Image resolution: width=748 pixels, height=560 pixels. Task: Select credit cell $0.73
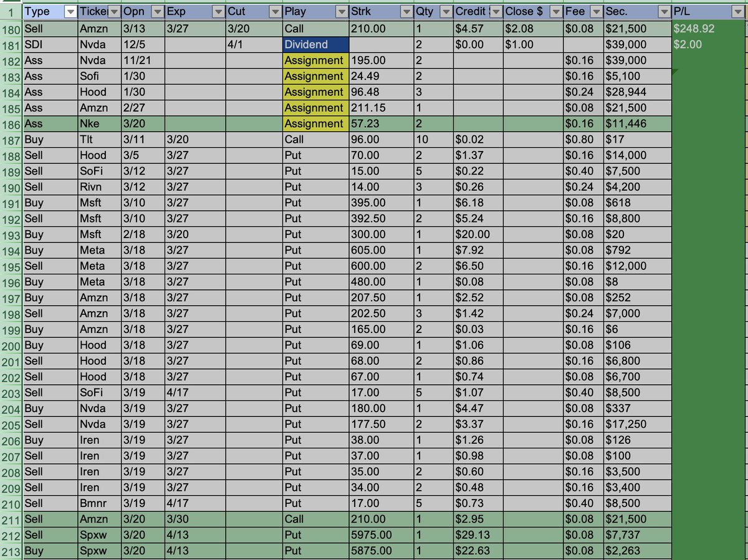pos(478,503)
